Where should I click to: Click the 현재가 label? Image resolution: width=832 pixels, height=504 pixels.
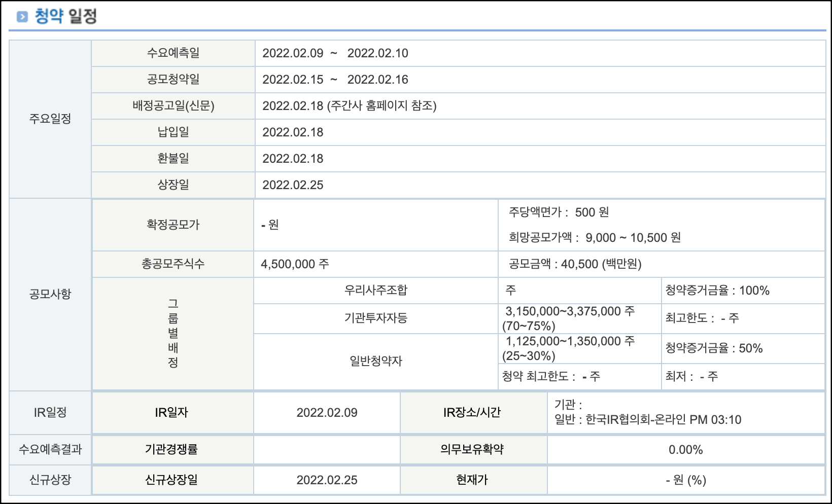473,480
